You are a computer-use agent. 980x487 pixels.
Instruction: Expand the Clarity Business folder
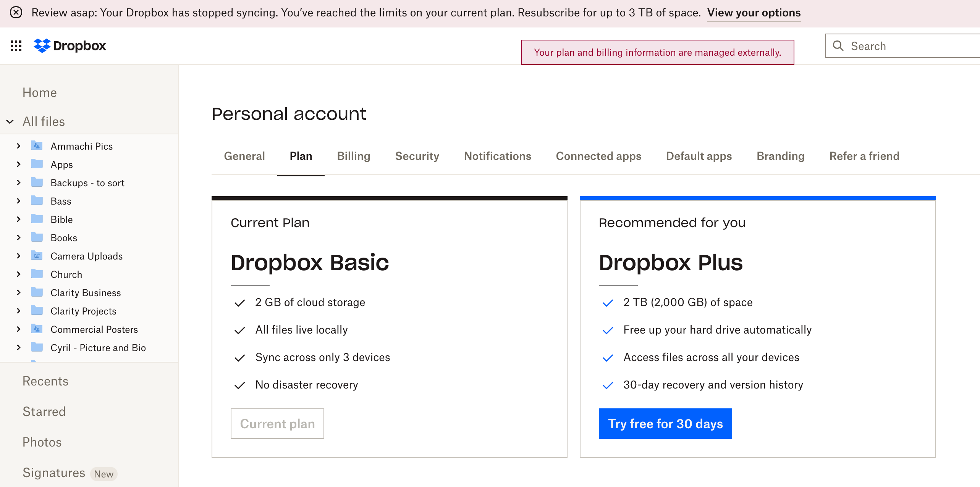point(19,292)
